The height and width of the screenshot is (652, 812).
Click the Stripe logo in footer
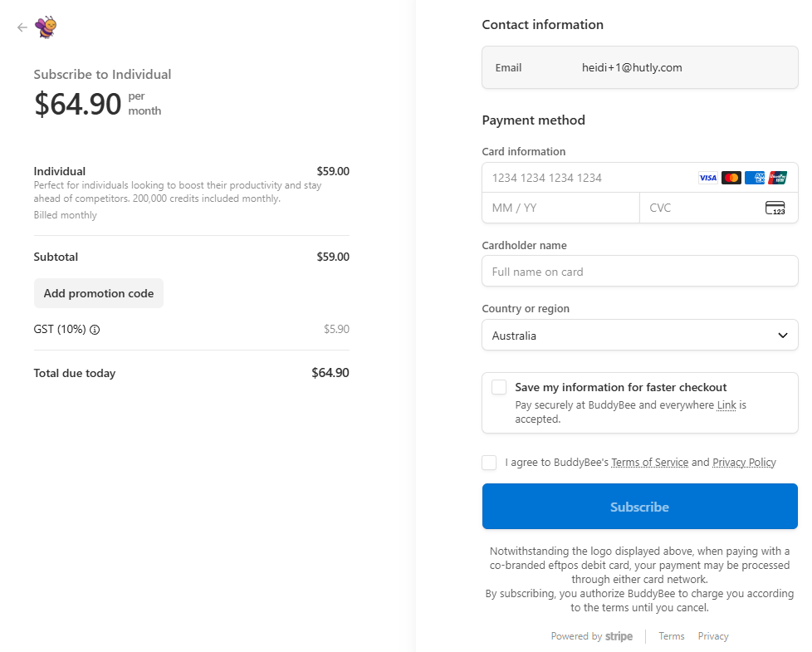(619, 636)
